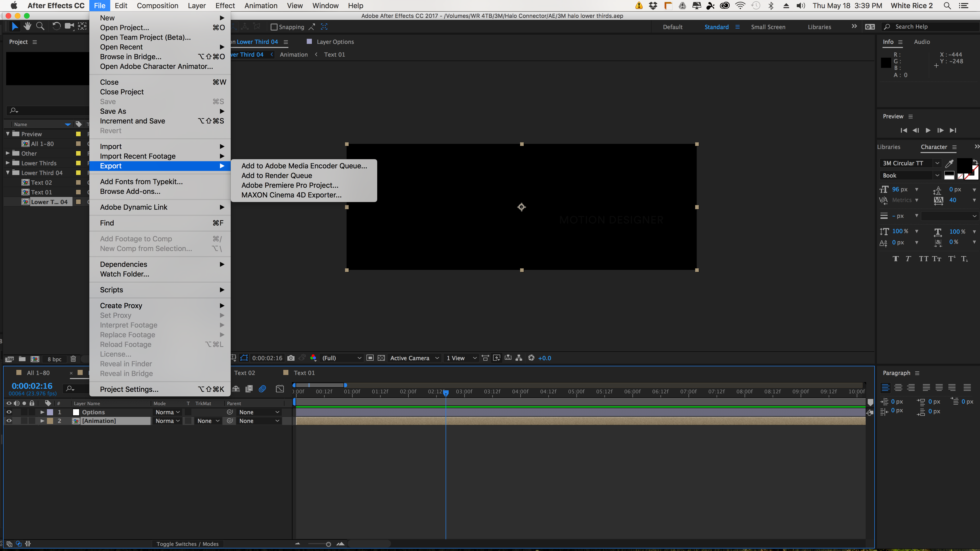Select center text alignment in Paragraph
The height and width of the screenshot is (551, 980).
(898, 387)
